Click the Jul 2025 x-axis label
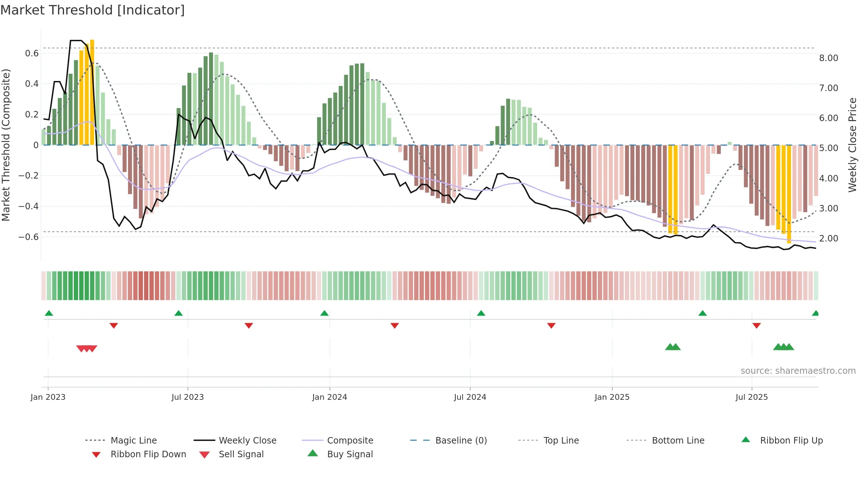The image size is (868, 488). [x=752, y=397]
